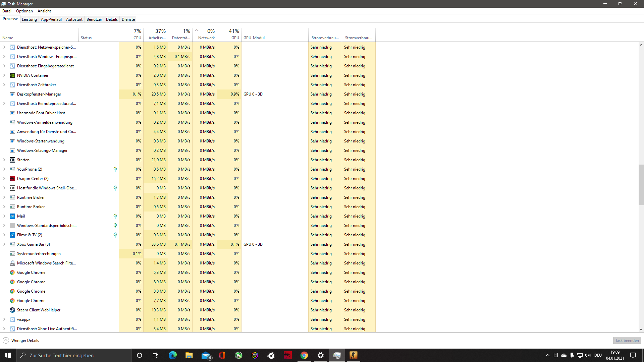Collapse details with Weniger Details
The width and height of the screenshot is (644, 362).
point(20,340)
